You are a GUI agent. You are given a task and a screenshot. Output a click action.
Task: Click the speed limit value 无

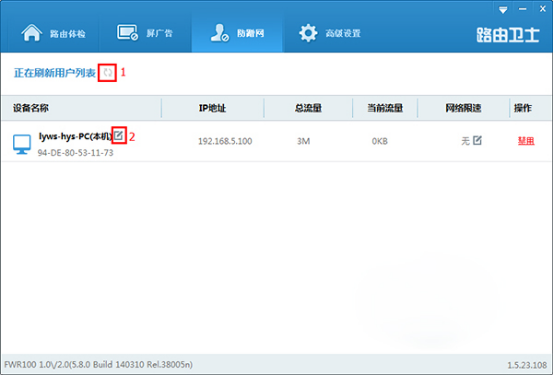click(x=466, y=141)
